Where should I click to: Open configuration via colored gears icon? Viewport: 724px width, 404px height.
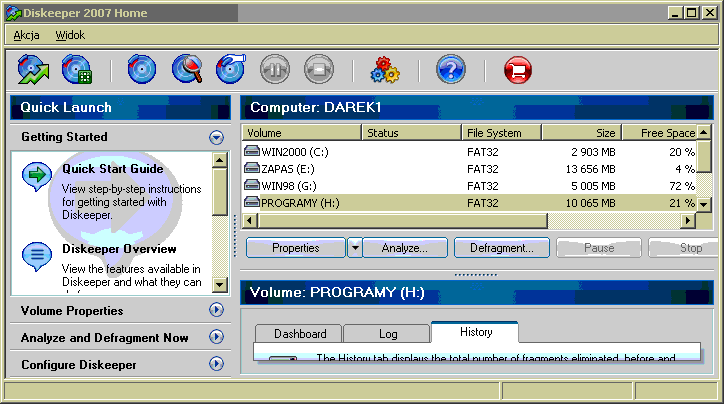click(385, 70)
